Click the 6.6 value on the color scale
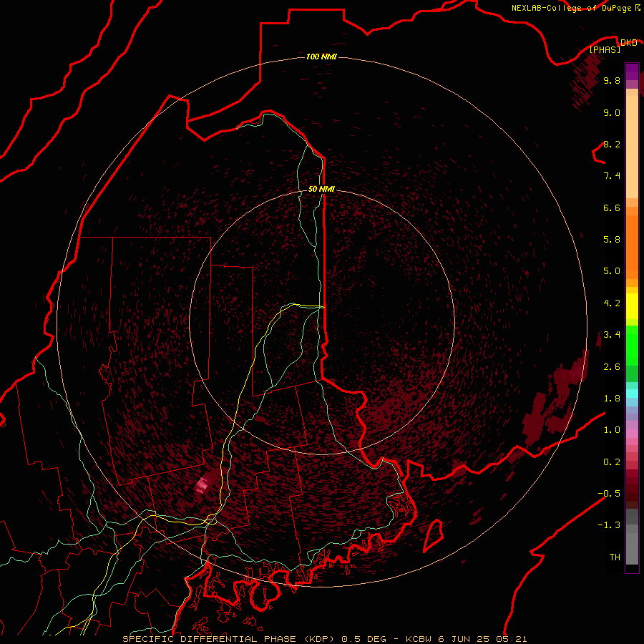The height and width of the screenshot is (644, 644). [x=612, y=208]
